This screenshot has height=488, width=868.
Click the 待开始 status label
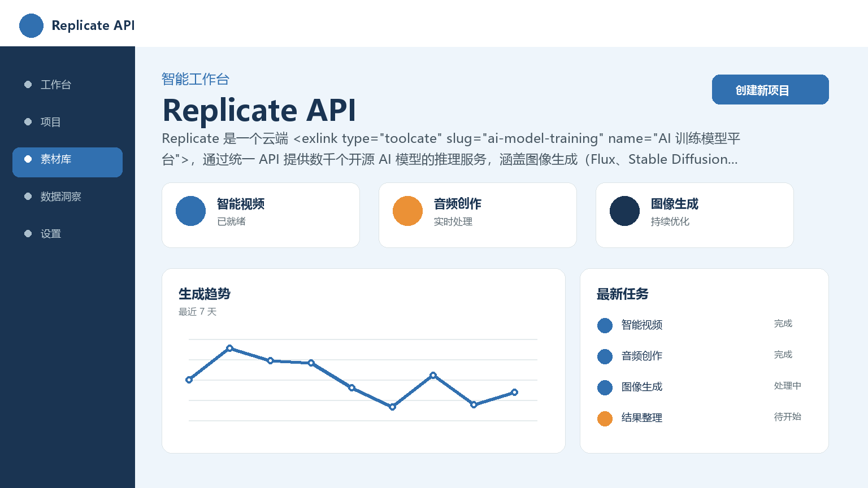pyautogui.click(x=788, y=417)
